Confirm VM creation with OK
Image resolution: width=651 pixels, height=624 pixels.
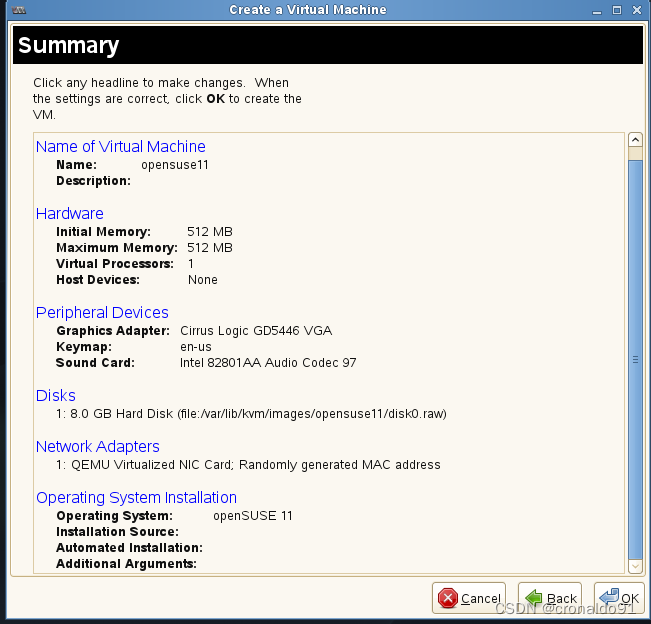tap(619, 598)
